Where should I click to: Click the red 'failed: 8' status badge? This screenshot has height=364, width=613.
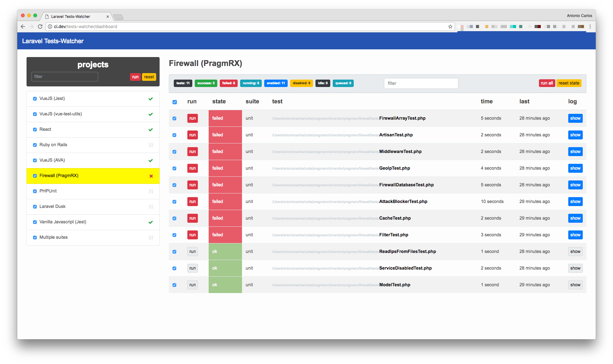[228, 83]
